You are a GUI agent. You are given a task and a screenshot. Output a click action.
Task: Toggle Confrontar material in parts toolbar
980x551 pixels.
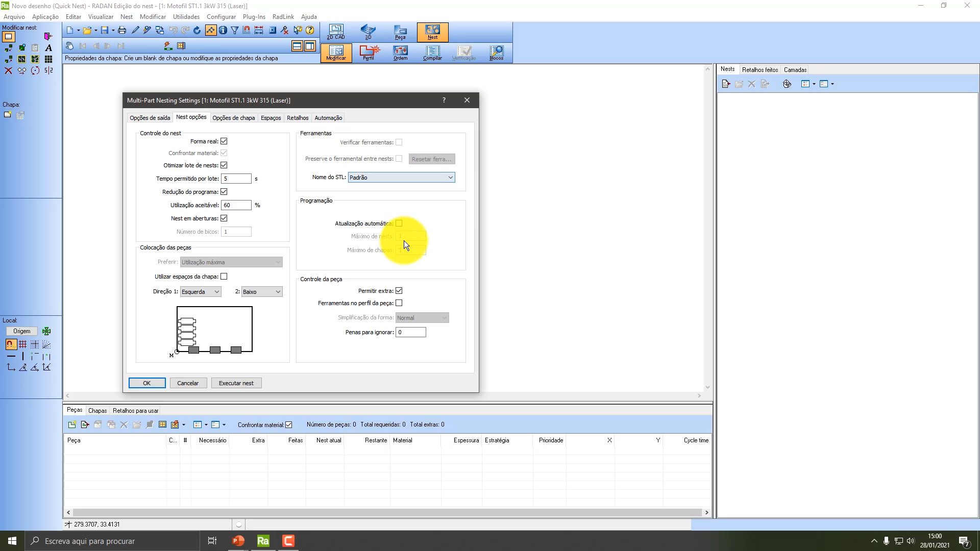[288, 425]
